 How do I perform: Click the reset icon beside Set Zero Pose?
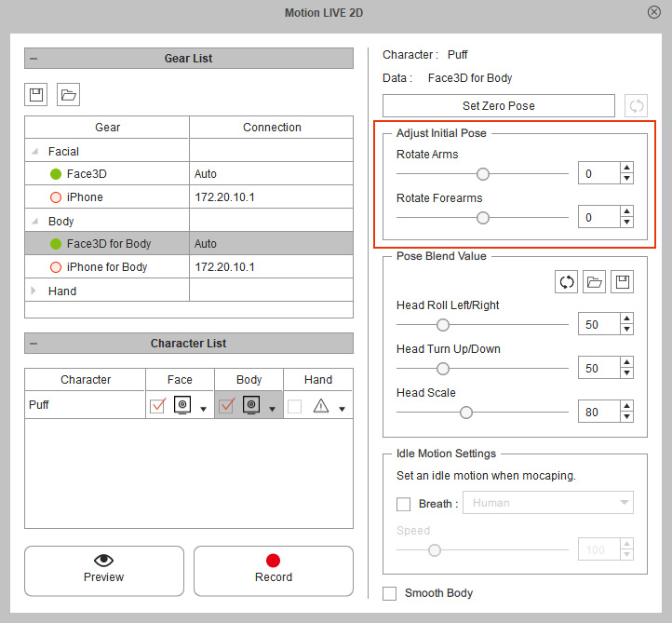[637, 105]
